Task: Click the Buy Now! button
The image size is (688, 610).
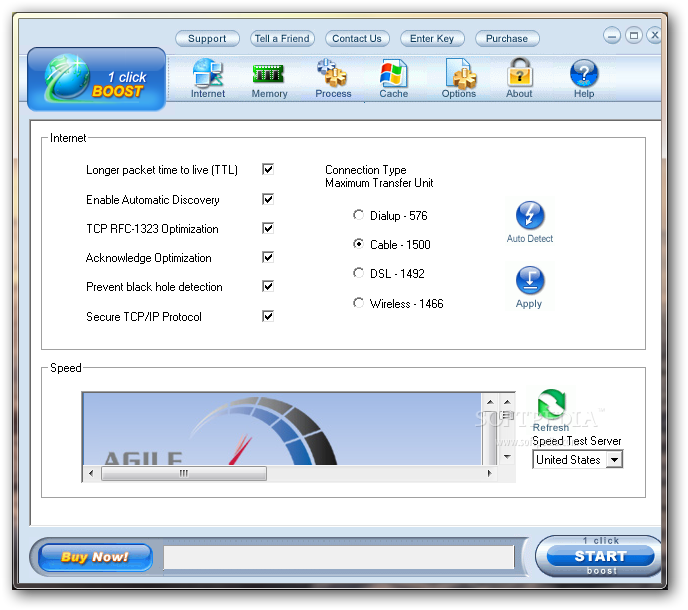Action: 95,557
